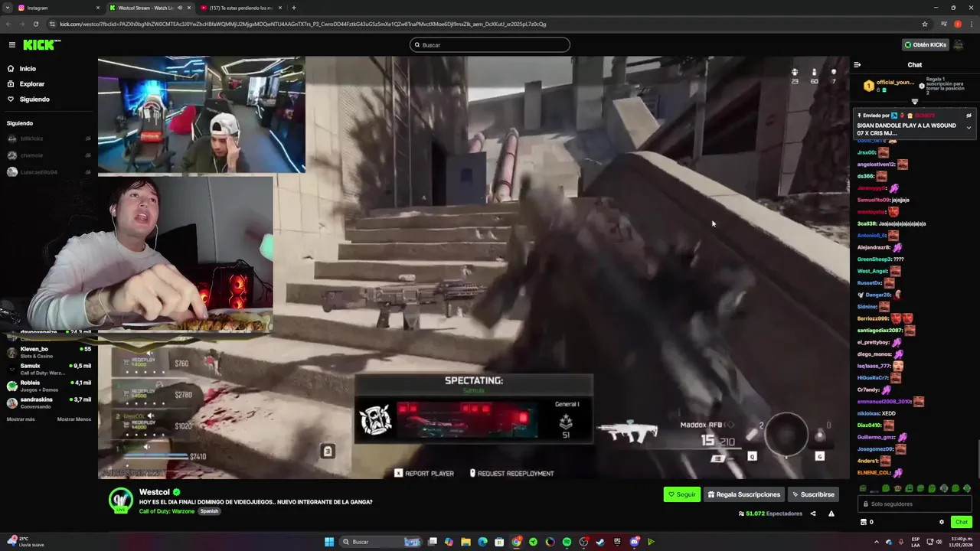Viewport: 980px width, 551px height.
Task: Click Mostrar Menos in sidebar
Action: 74,419
